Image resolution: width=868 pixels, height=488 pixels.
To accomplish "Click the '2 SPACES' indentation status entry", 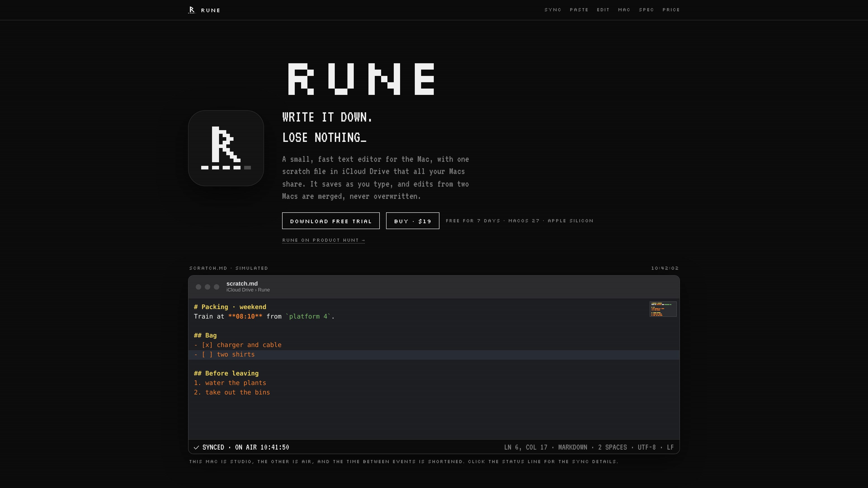I will 613,447.
